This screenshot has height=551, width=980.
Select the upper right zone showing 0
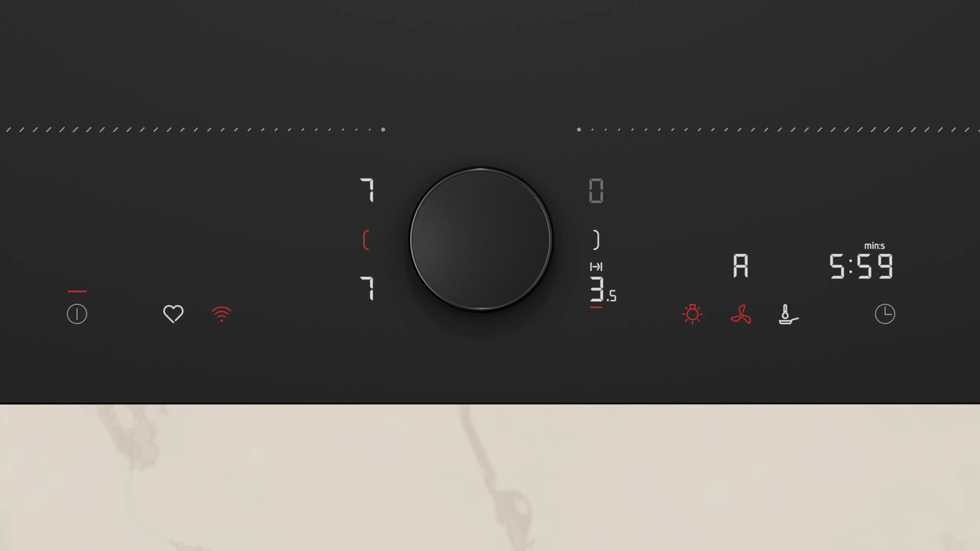point(596,191)
